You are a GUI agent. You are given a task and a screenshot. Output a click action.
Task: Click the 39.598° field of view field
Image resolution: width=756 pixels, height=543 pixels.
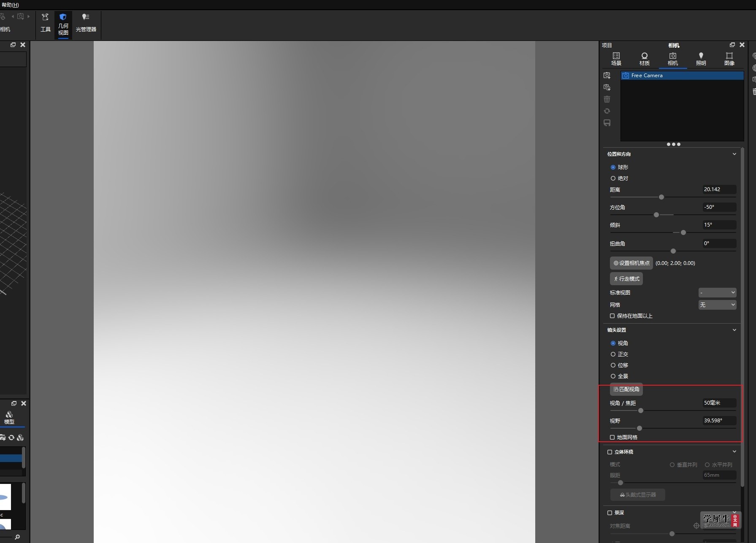[x=719, y=421]
